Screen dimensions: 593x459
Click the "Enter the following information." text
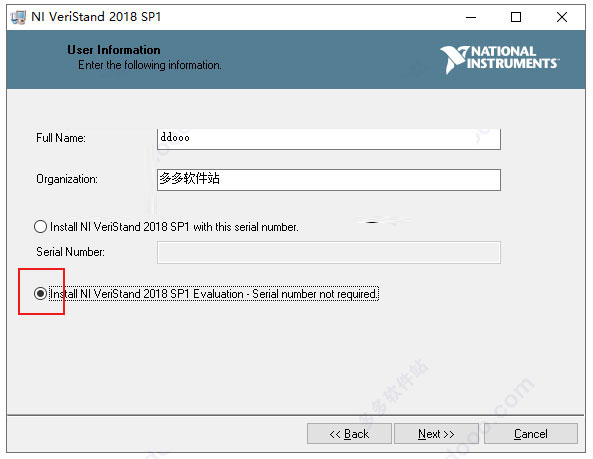[x=150, y=65]
